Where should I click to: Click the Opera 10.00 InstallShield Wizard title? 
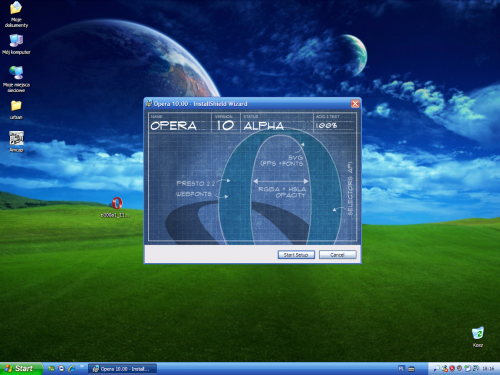pyautogui.click(x=201, y=104)
